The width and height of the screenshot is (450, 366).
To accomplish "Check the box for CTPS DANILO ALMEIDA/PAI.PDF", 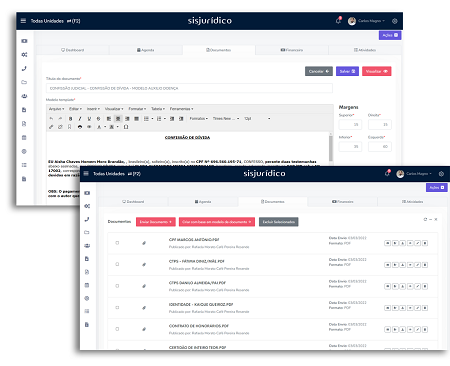I will (x=117, y=286).
